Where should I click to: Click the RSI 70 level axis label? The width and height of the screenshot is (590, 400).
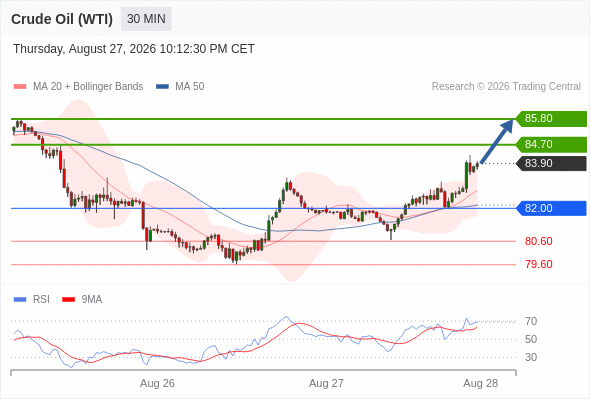point(531,321)
